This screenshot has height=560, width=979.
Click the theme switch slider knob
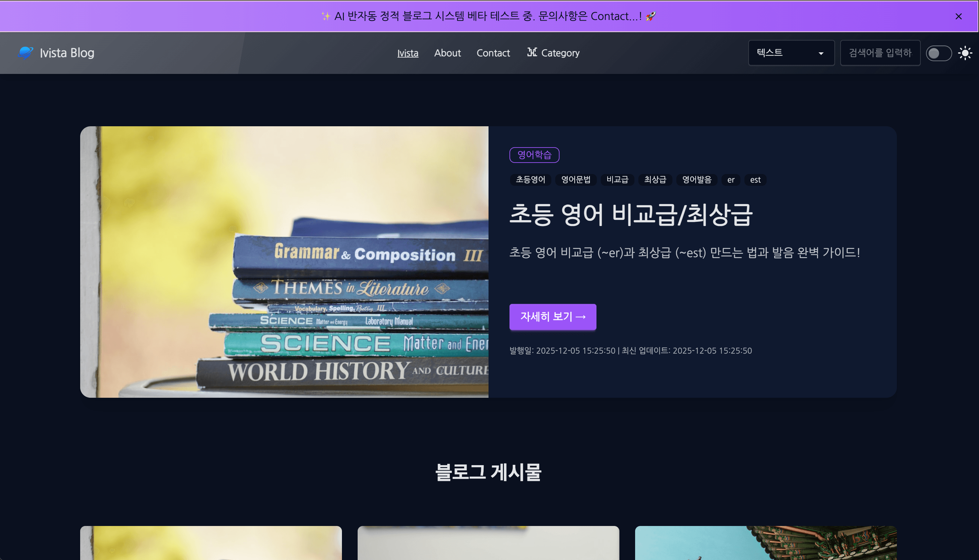[x=934, y=53]
